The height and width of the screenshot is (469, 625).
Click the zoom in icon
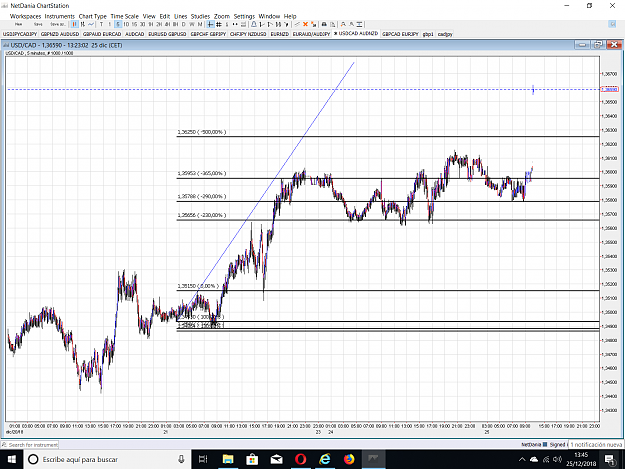point(343,24)
